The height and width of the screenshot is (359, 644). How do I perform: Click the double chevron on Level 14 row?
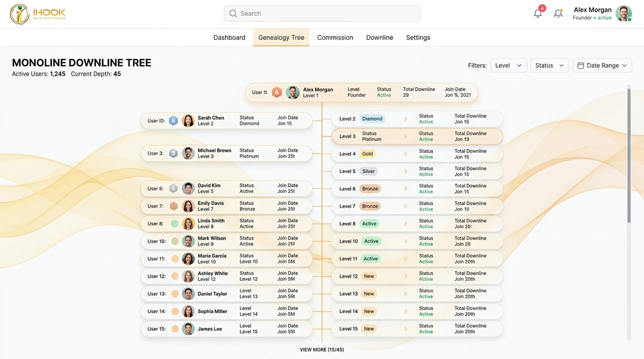click(406, 311)
